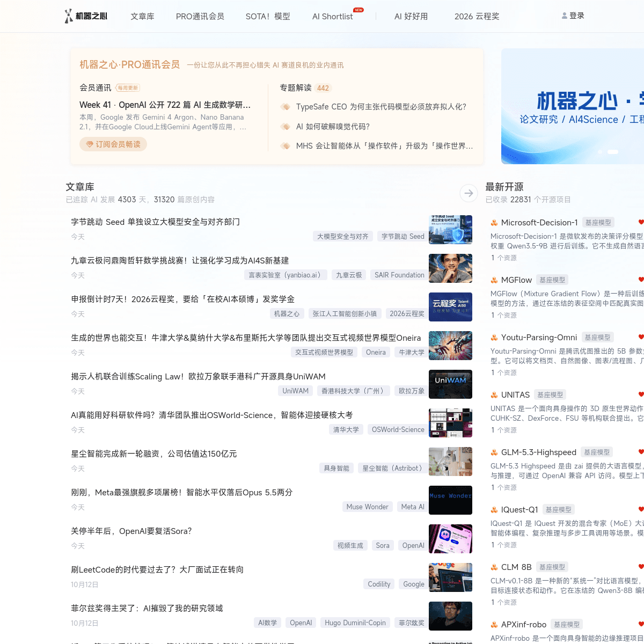Click the icon beside AI 如何破解嗅觉代码
The image size is (644, 644).
coord(286,127)
